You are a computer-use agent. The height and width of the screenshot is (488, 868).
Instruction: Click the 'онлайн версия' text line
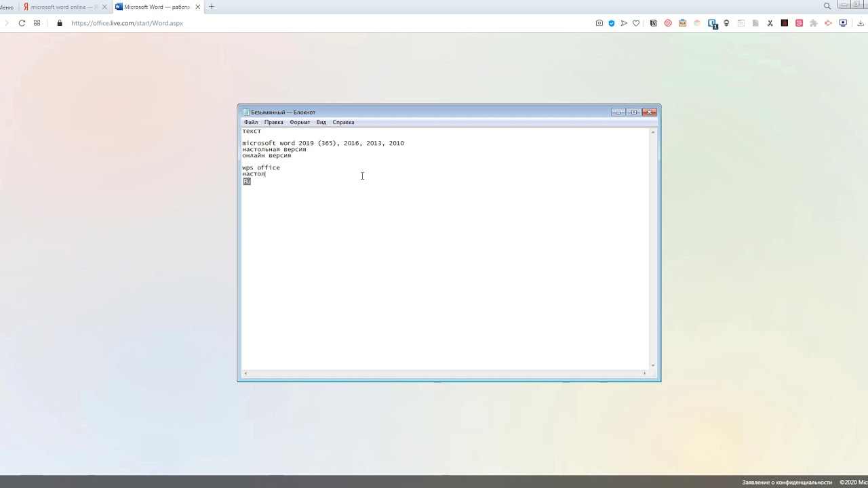(x=267, y=155)
